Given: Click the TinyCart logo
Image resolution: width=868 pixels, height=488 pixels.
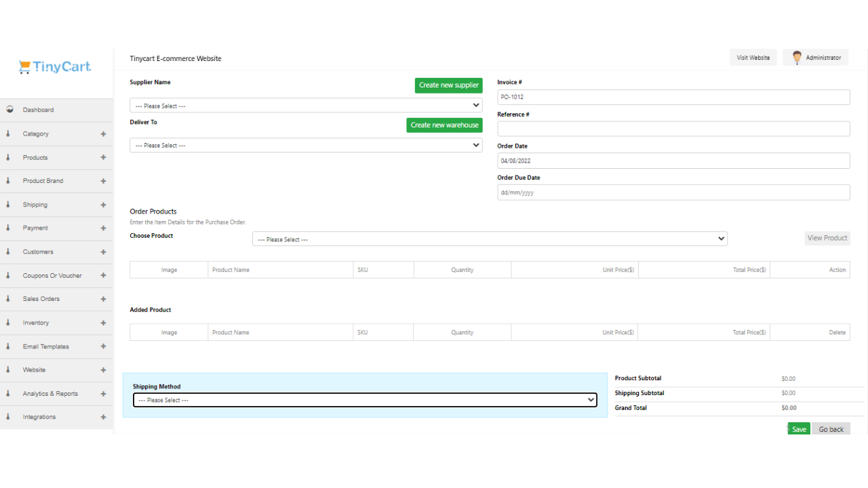Looking at the screenshot, I should point(55,66).
